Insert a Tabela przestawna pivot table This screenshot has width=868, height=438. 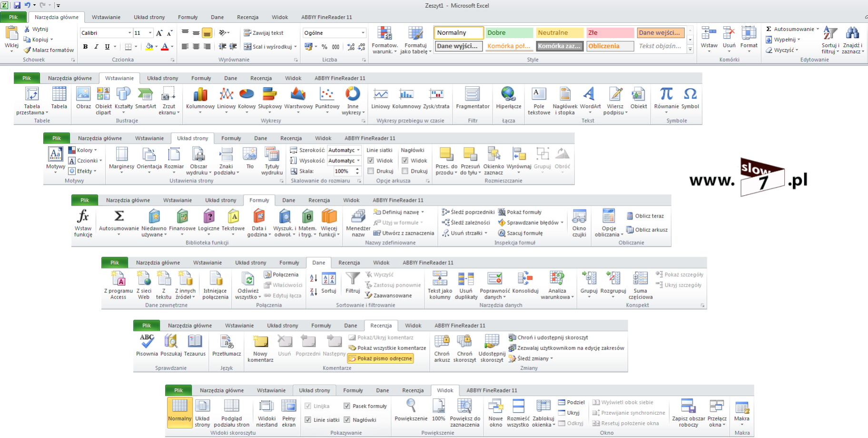tap(32, 100)
